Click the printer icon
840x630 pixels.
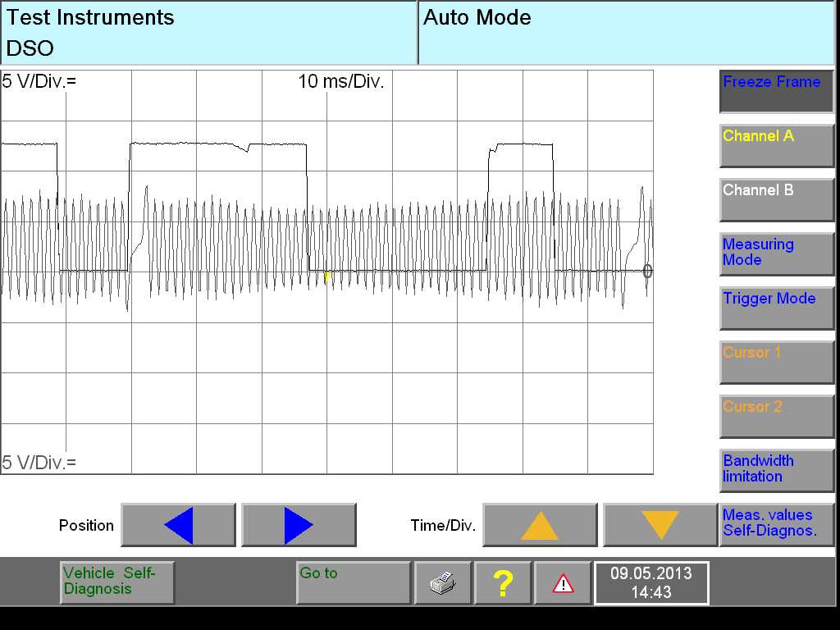click(443, 583)
